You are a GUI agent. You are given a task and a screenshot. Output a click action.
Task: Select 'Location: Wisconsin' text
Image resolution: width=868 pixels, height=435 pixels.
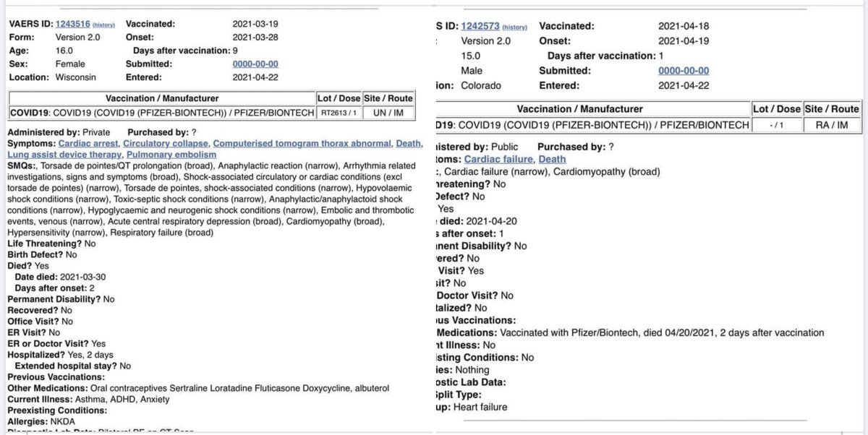pos(51,76)
